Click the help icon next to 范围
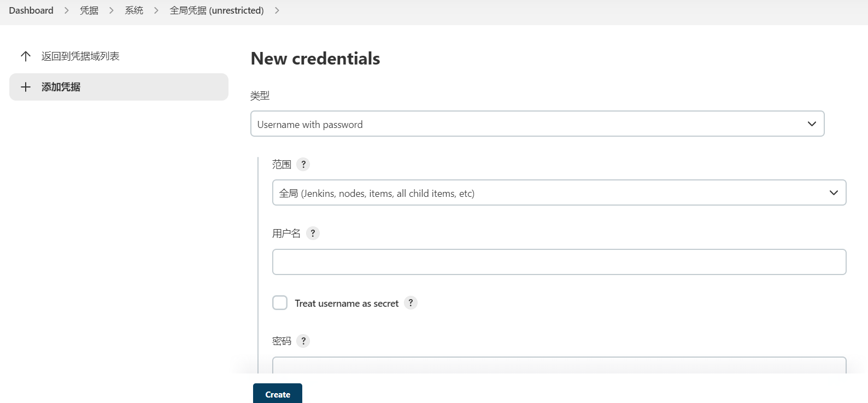The image size is (868, 403). [x=303, y=164]
